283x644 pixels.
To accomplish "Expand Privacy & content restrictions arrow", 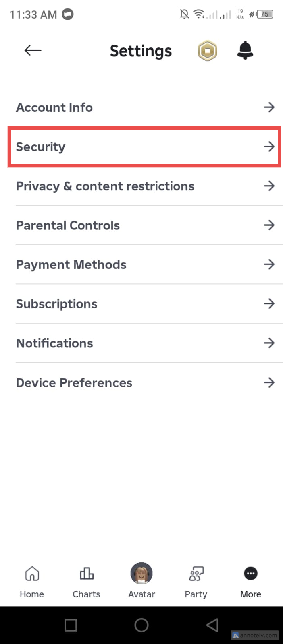I will (269, 186).
